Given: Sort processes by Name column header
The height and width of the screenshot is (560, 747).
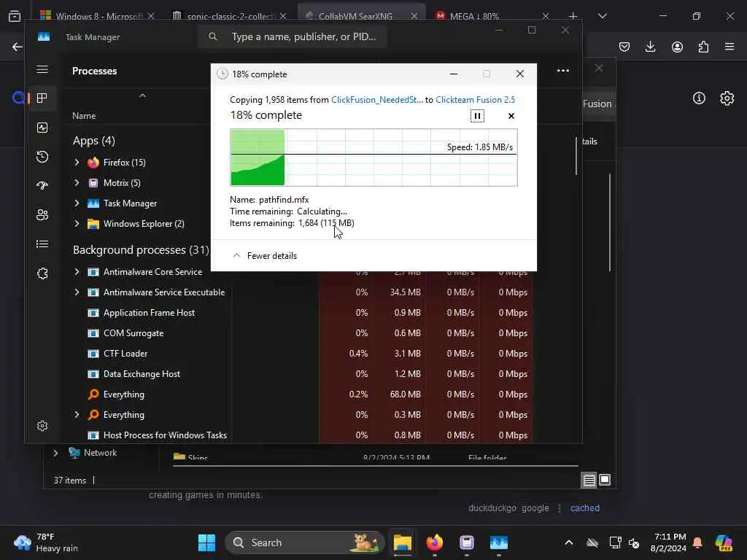Looking at the screenshot, I should (84, 116).
